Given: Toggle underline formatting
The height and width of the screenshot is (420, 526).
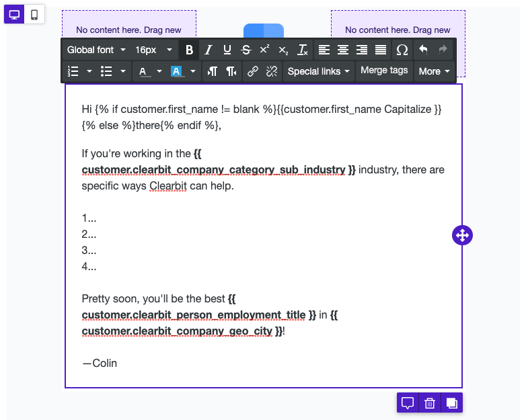Looking at the screenshot, I should tap(227, 50).
